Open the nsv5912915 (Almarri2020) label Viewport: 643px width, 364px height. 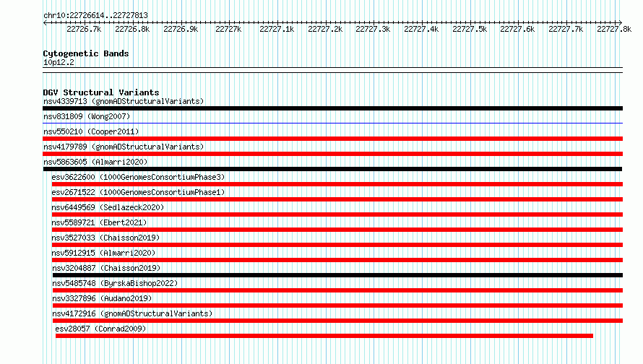103,253
